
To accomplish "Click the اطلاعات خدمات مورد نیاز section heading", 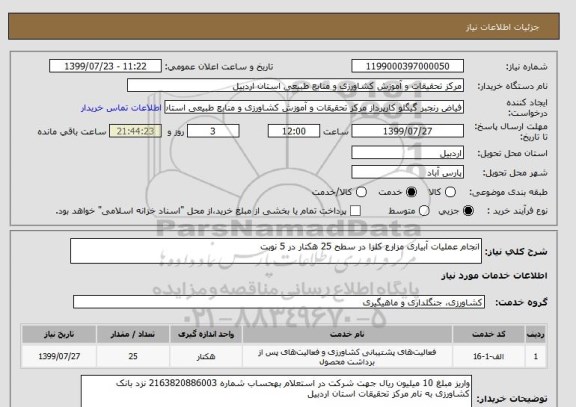I will click(494, 276).
